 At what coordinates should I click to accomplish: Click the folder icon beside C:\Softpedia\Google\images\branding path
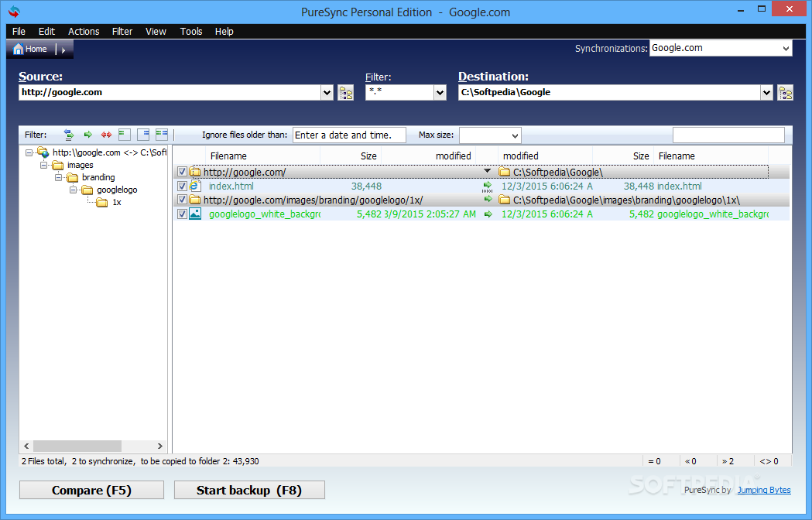point(505,200)
